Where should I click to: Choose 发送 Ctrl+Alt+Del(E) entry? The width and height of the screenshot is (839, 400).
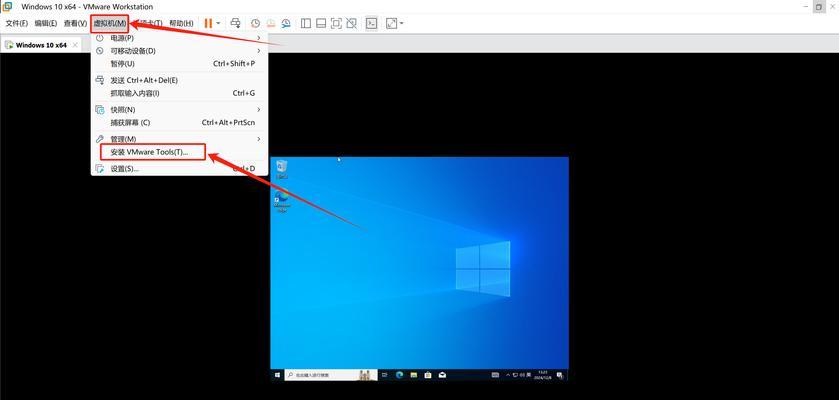[x=179, y=80]
